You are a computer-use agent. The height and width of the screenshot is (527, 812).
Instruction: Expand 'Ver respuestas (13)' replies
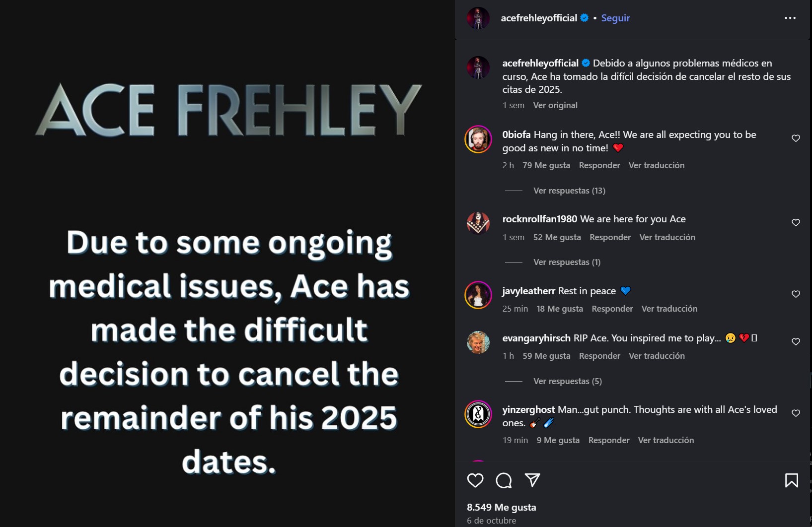point(569,191)
